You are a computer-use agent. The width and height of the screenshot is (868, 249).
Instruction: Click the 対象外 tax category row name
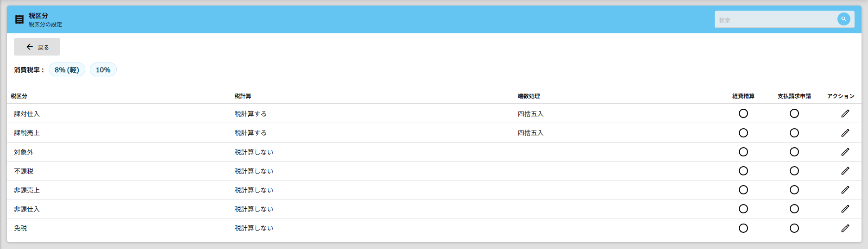click(x=24, y=152)
